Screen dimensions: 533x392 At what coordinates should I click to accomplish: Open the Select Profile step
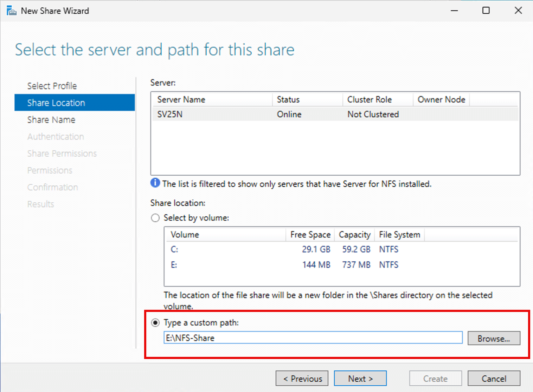tap(52, 85)
